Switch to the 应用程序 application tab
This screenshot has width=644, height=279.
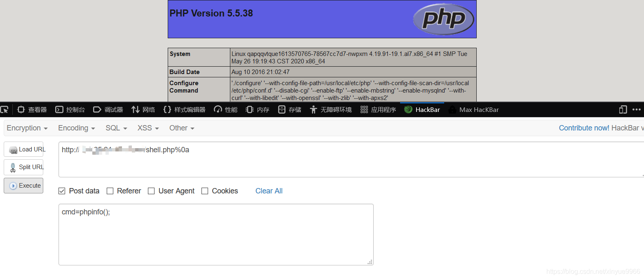coord(378,110)
